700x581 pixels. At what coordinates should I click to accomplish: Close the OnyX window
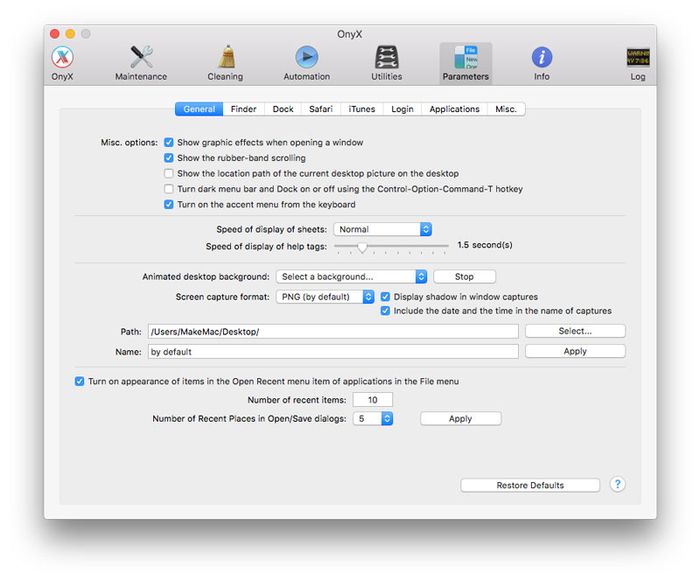click(55, 34)
